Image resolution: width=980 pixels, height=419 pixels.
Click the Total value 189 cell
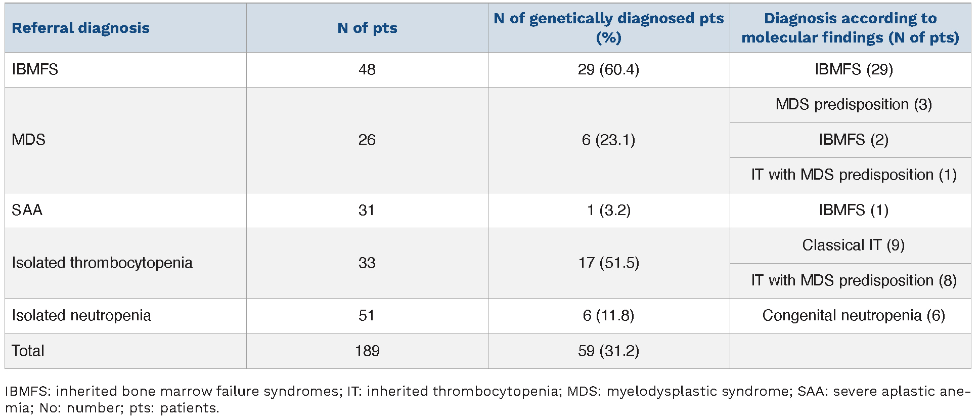coord(367,351)
